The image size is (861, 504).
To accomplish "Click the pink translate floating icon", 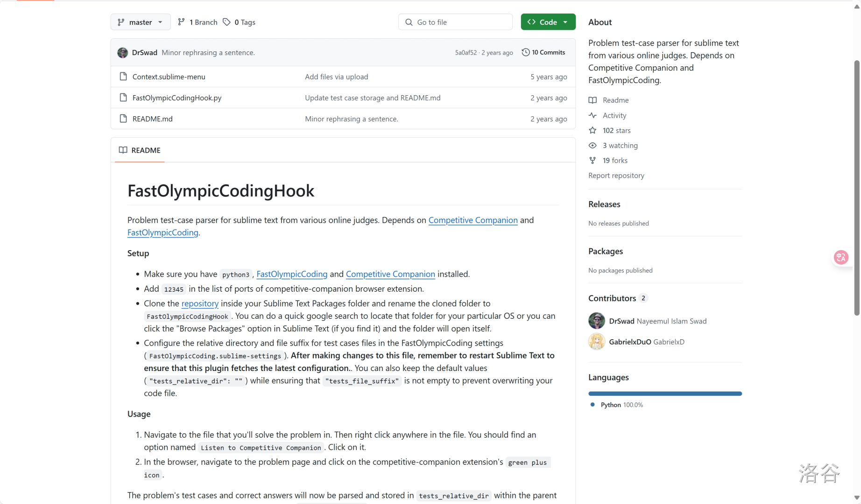I will pyautogui.click(x=841, y=257).
